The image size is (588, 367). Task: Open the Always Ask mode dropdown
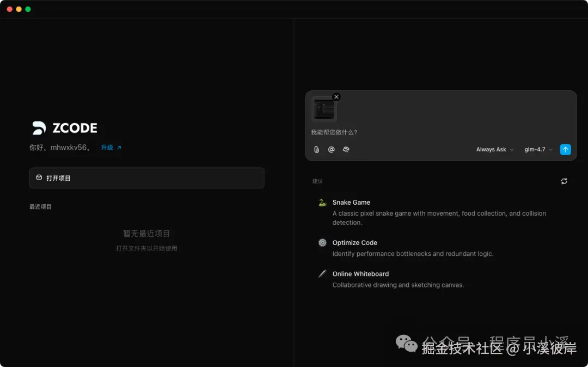click(x=491, y=149)
